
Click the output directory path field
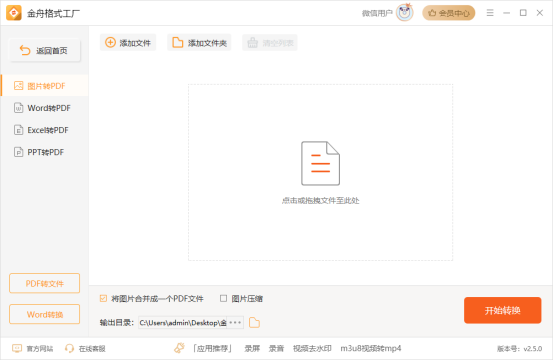(x=183, y=323)
